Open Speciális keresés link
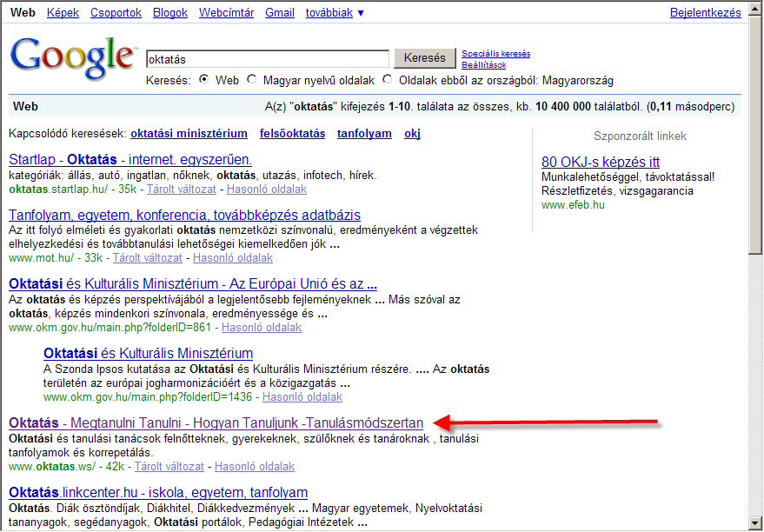The height and width of the screenshot is (532, 764). pos(496,54)
